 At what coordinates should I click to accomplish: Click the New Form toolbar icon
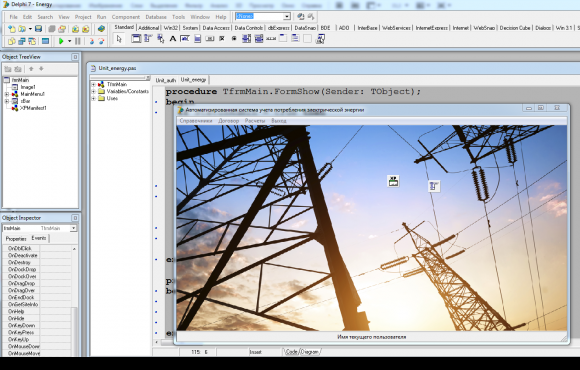click(45, 41)
